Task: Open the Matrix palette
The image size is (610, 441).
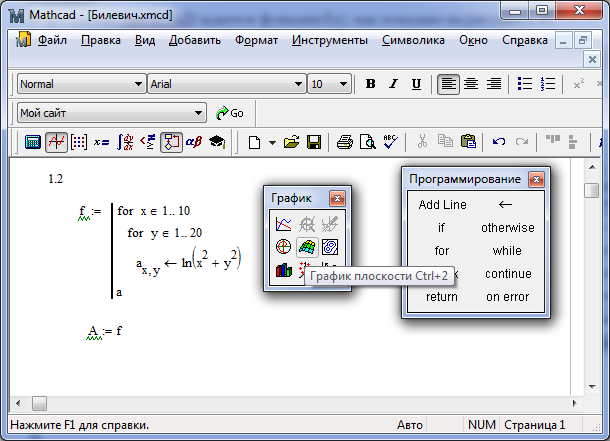Action: tap(79, 142)
